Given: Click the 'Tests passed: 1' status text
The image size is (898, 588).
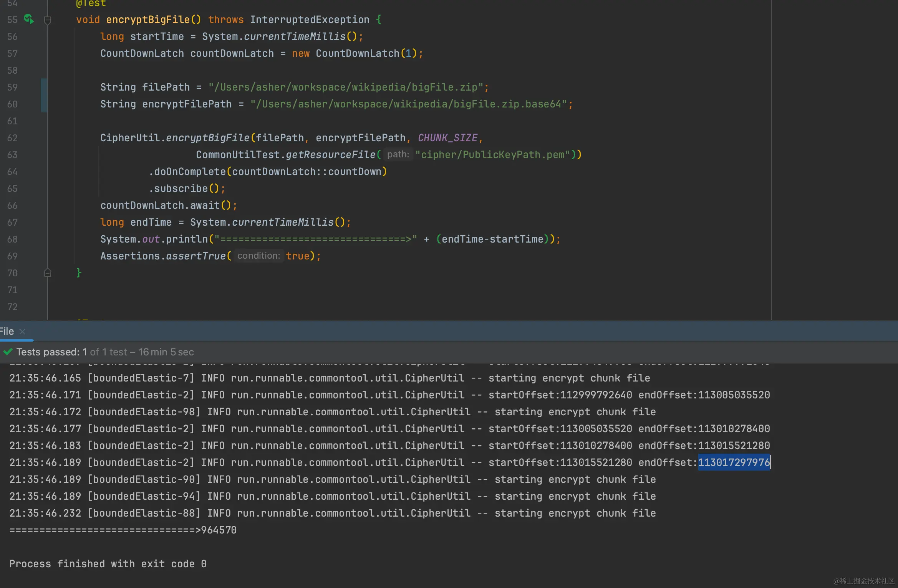Looking at the screenshot, I should pos(52,352).
